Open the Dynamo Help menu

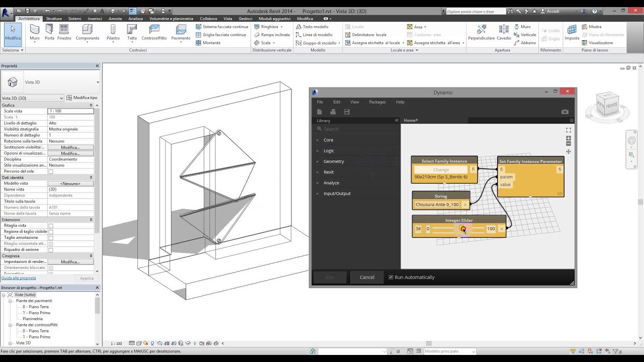tap(400, 102)
